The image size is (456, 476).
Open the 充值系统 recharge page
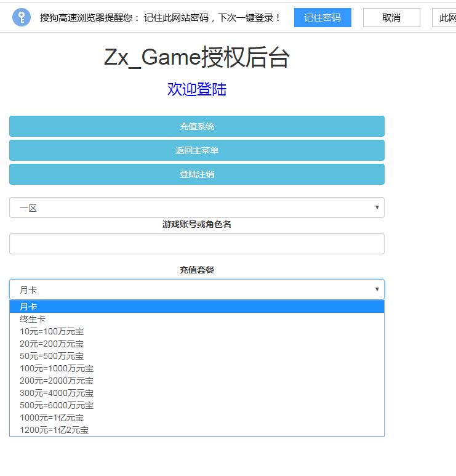click(x=197, y=126)
